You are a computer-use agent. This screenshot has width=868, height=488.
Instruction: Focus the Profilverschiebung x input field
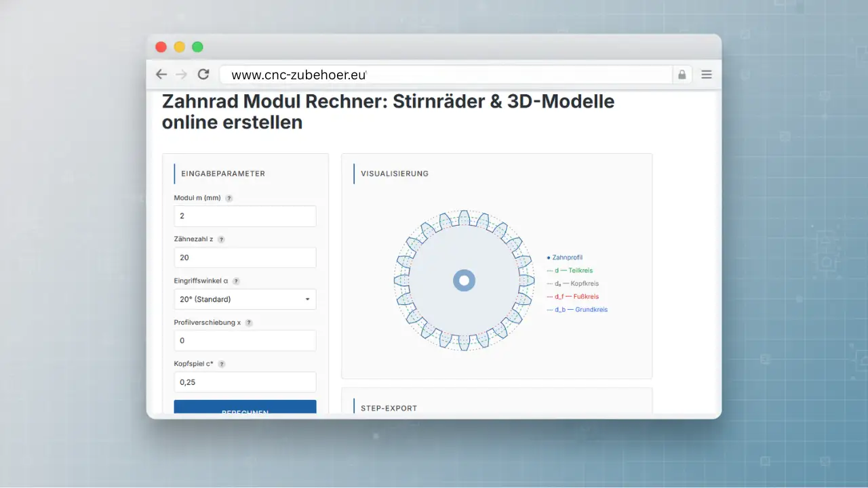point(245,340)
